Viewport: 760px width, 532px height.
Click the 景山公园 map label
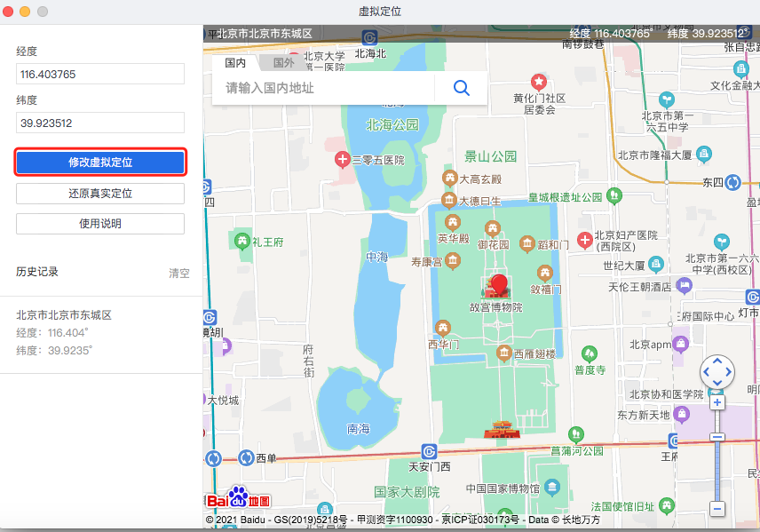[x=490, y=156]
